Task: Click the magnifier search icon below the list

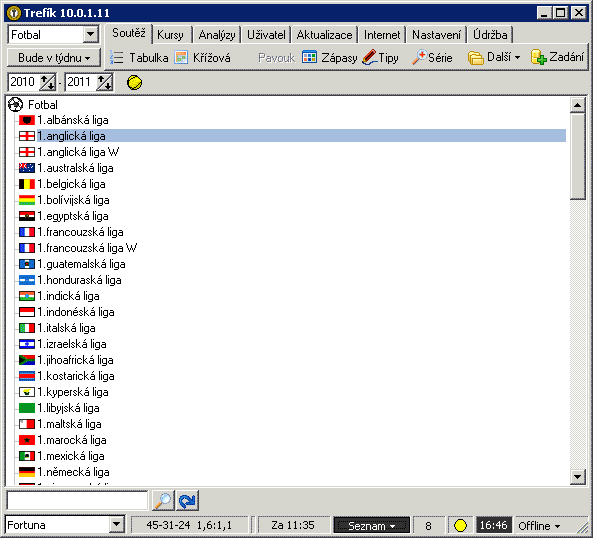Action: [x=163, y=501]
